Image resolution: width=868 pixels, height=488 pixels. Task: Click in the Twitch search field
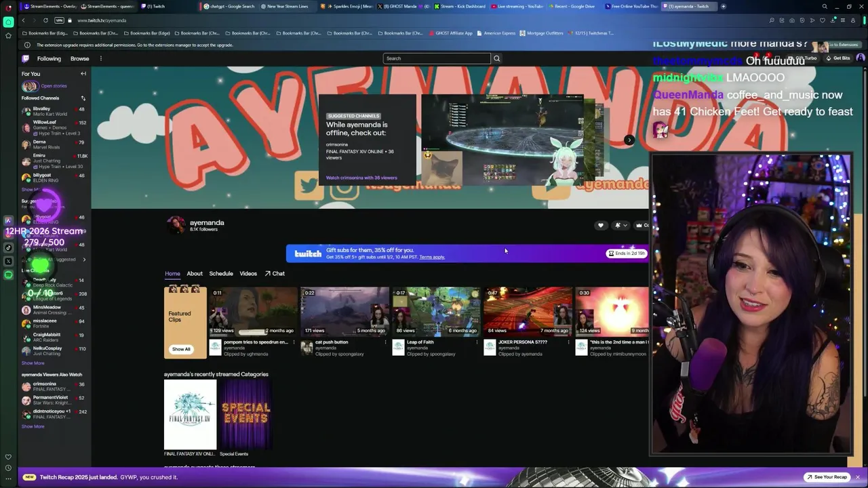437,58
